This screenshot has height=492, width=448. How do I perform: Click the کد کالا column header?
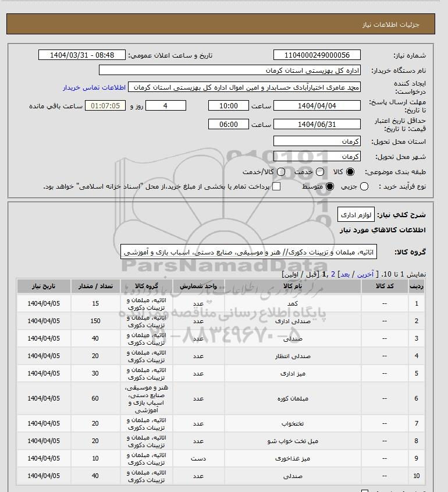pos(385,286)
